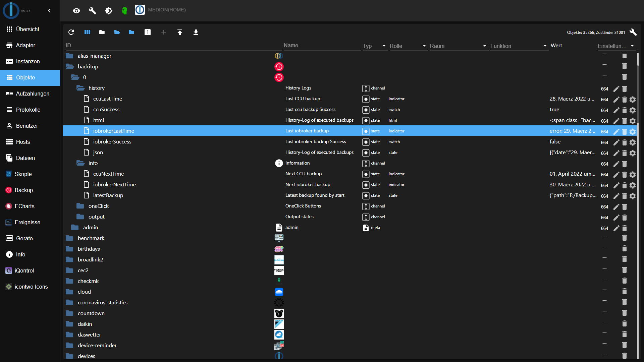Open wrench settings beside object count

tap(633, 32)
